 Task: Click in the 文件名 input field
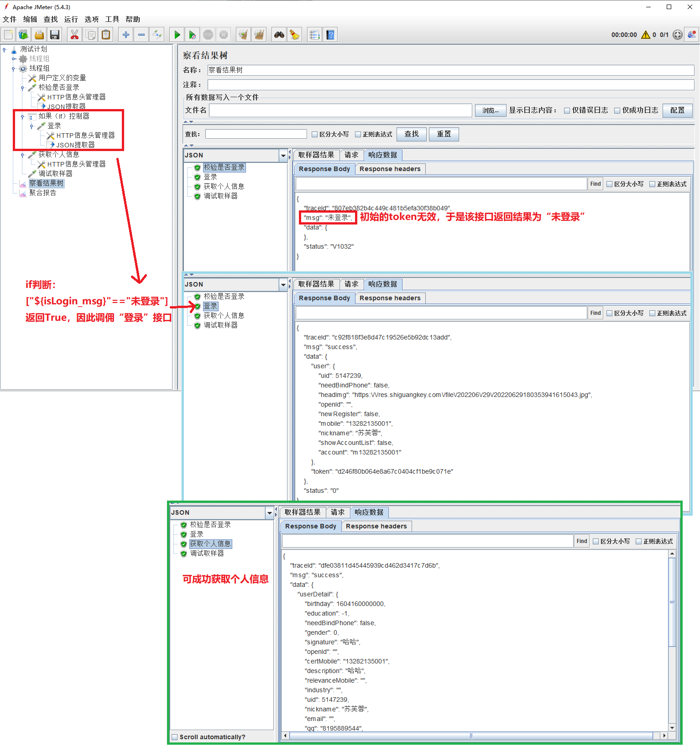(340, 110)
